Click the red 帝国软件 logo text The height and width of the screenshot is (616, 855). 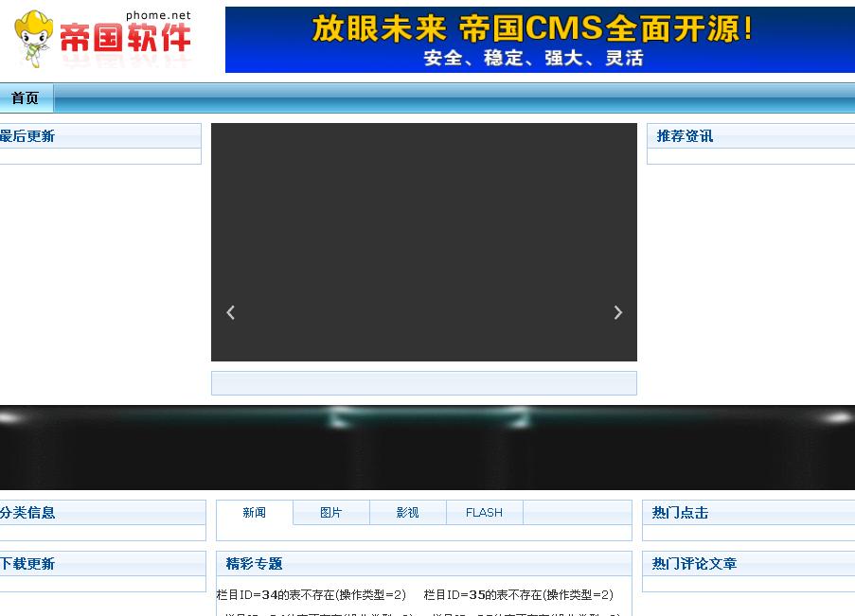[x=125, y=39]
